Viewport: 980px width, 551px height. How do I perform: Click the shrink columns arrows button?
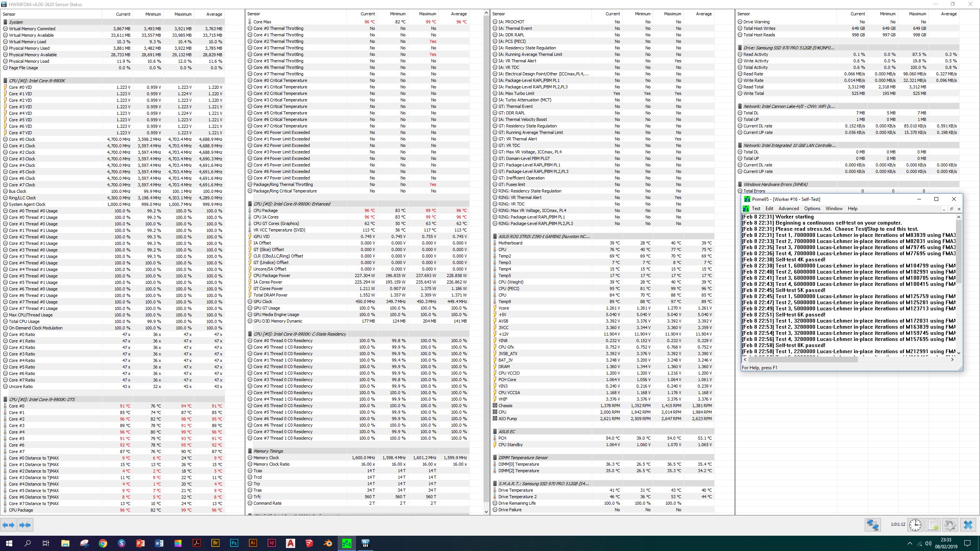(25, 525)
